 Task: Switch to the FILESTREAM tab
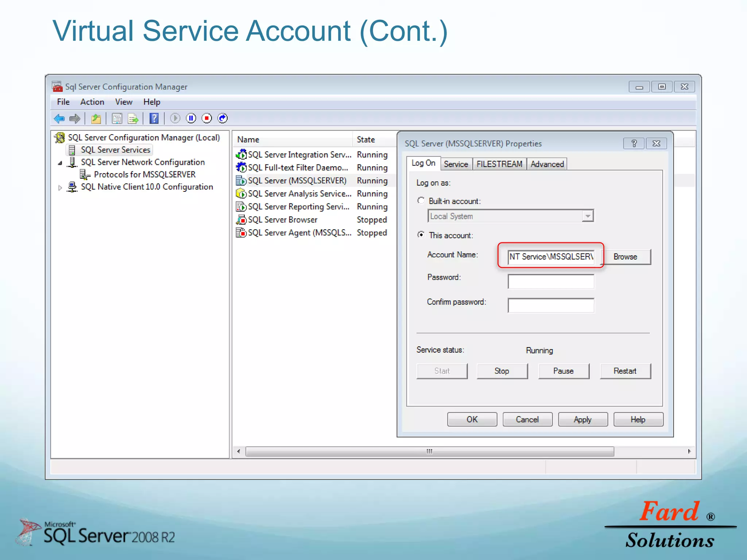pyautogui.click(x=499, y=164)
